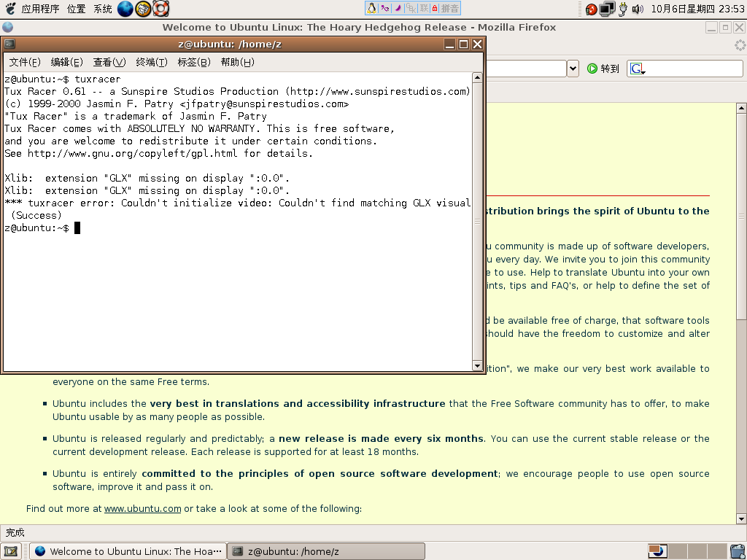Maximize the Firefox window

coord(726,28)
